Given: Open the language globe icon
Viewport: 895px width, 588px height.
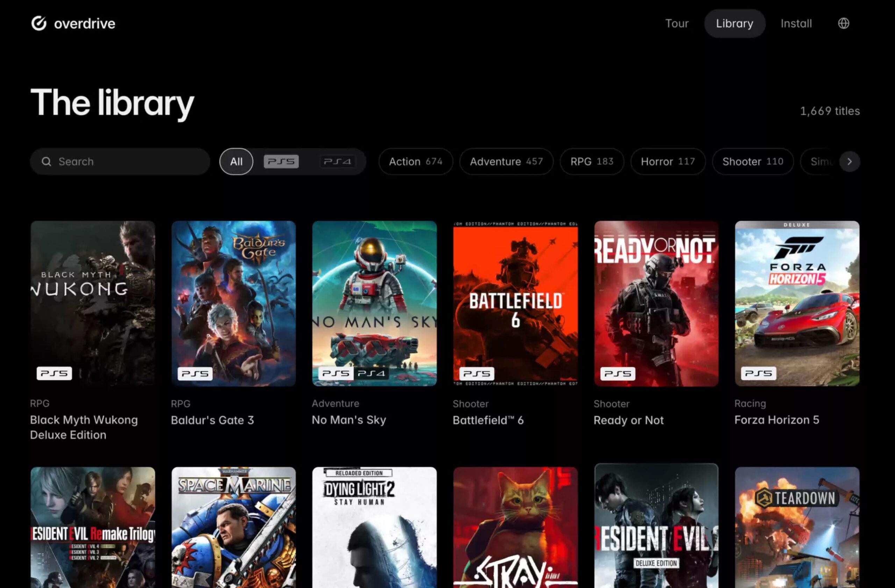Looking at the screenshot, I should point(844,23).
